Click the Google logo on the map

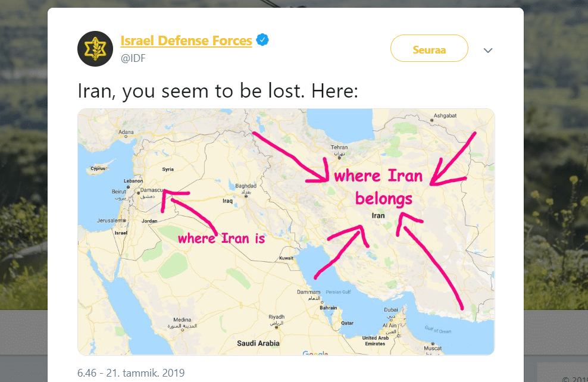pos(315,353)
